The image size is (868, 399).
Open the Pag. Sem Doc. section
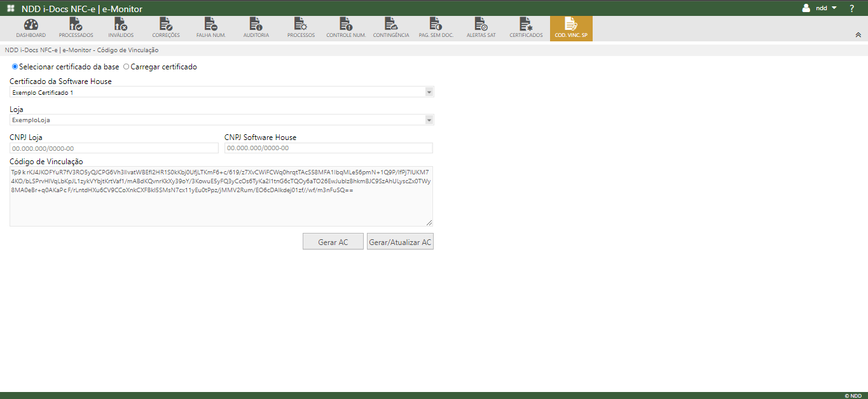click(436, 29)
